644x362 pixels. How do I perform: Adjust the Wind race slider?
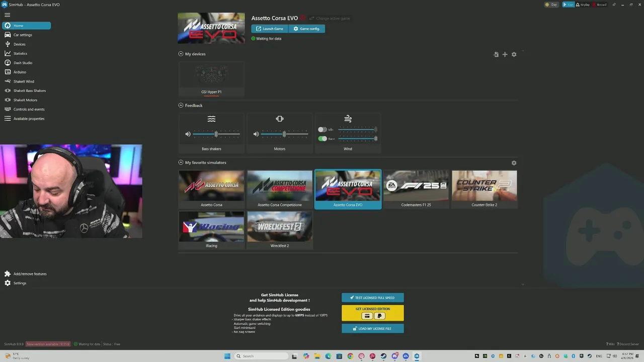point(358,139)
